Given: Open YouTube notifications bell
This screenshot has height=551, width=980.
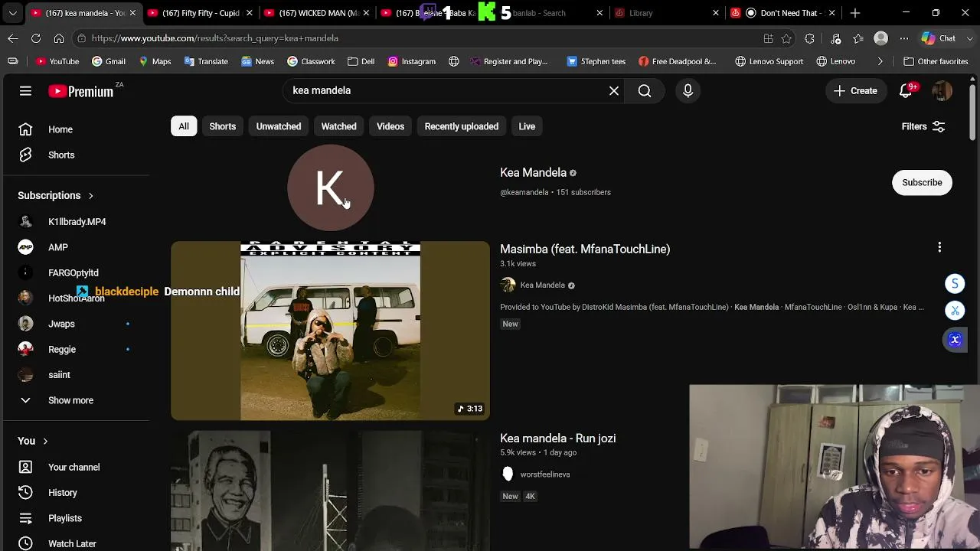Looking at the screenshot, I should (x=906, y=91).
